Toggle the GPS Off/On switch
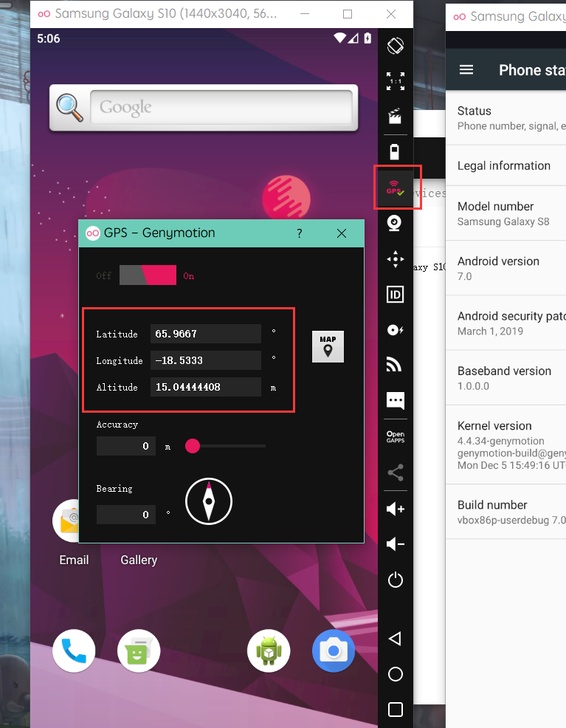 (148, 275)
